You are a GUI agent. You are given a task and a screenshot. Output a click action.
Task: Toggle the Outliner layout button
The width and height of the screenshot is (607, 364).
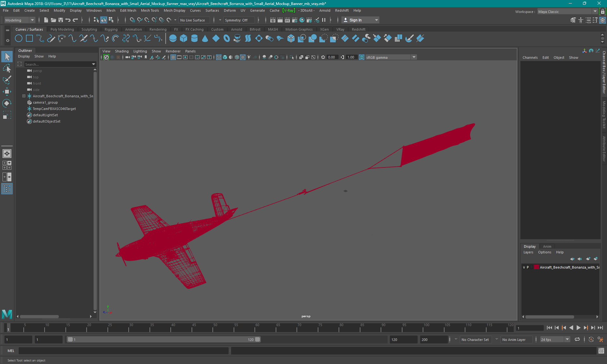[7, 189]
